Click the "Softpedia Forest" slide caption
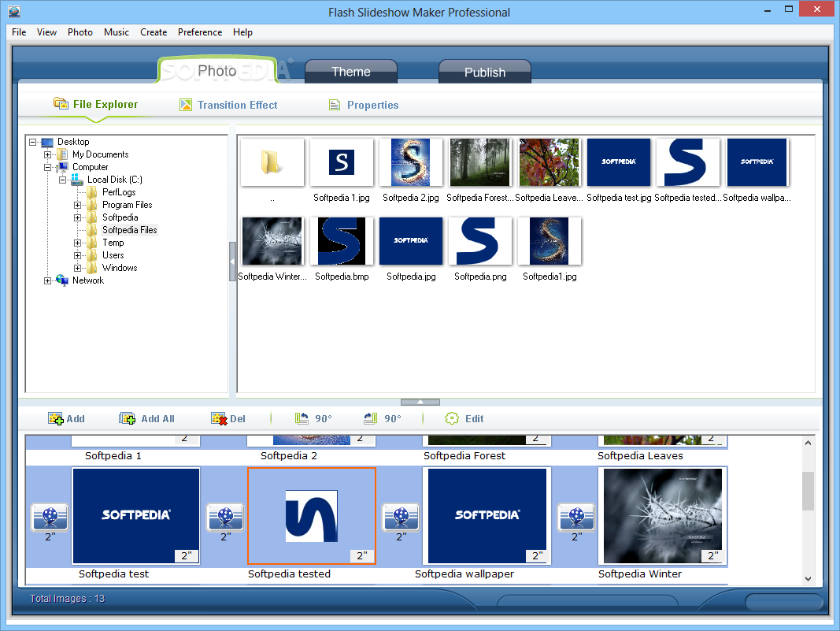 point(464,455)
